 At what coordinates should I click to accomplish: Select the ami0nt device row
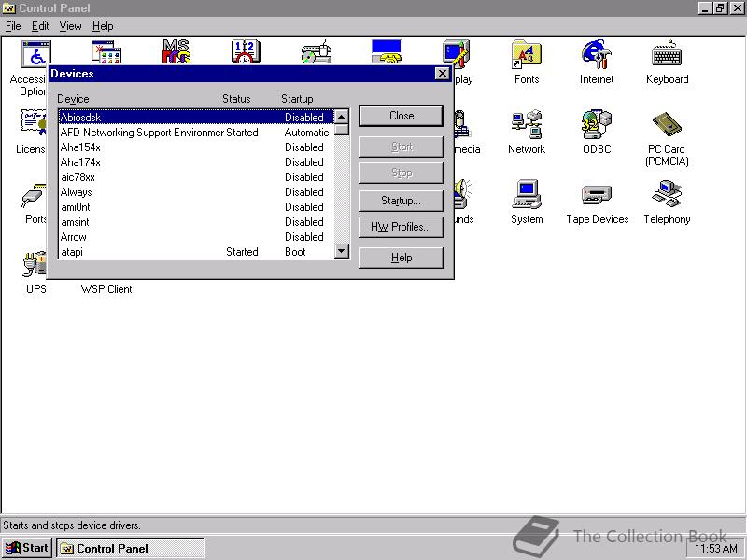(196, 207)
